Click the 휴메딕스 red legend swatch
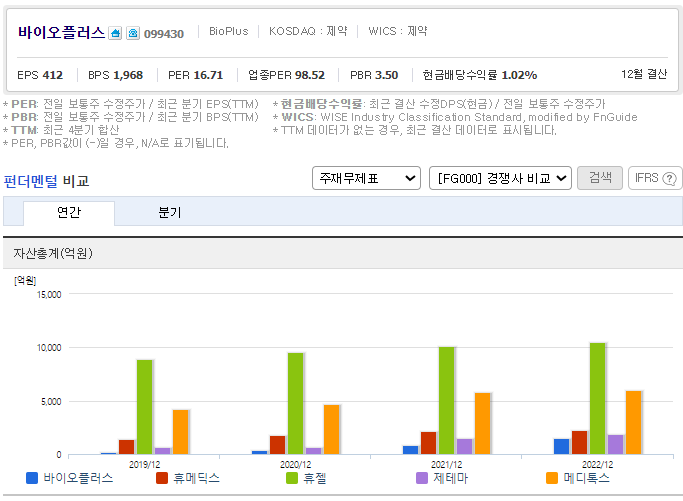Screen dimensions: 683x501 (x=162, y=478)
